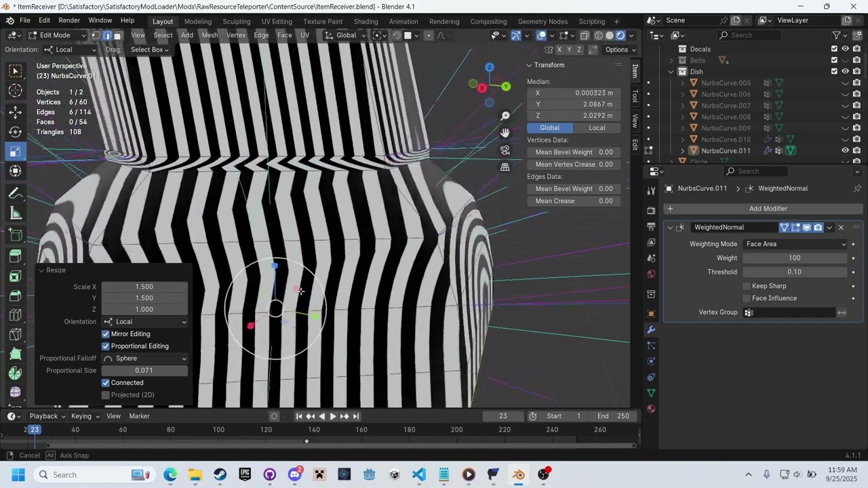This screenshot has width=868, height=488.
Task: Expand the NurbsCurve.011 tree item
Action: 682,150
